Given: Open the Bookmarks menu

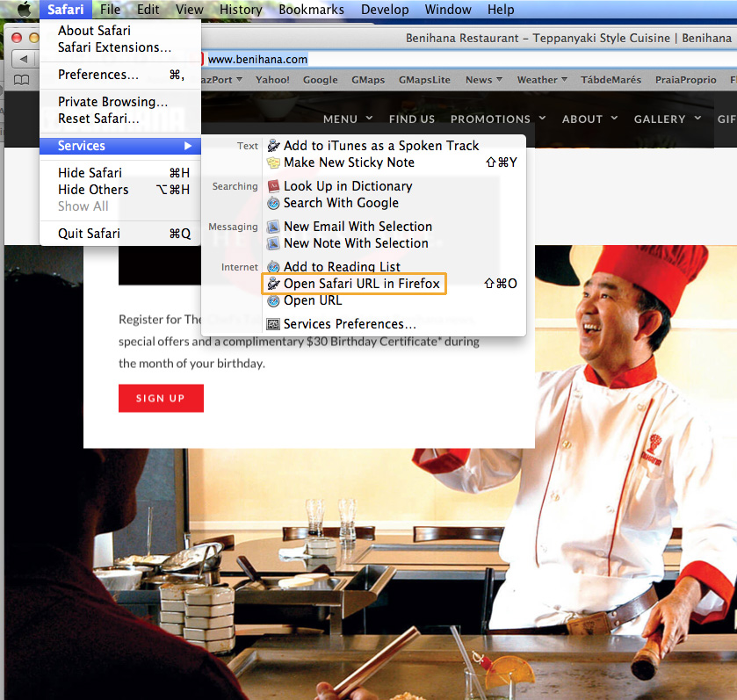Looking at the screenshot, I should [311, 10].
